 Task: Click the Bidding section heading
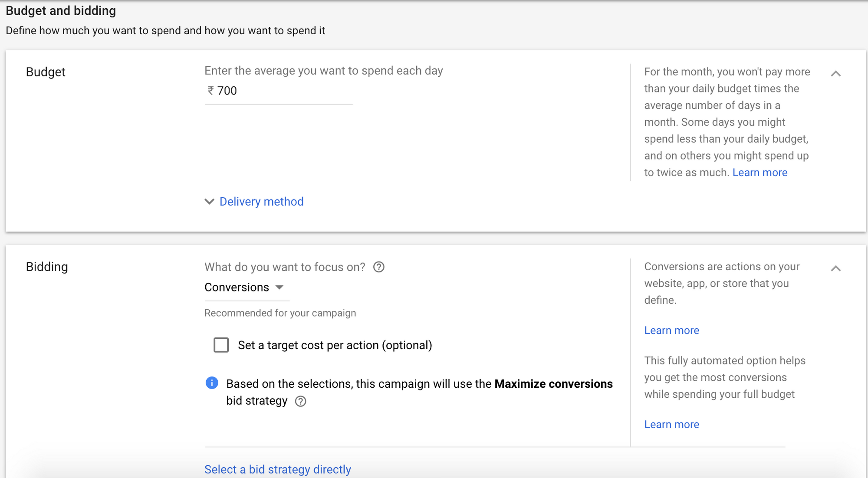point(47,267)
